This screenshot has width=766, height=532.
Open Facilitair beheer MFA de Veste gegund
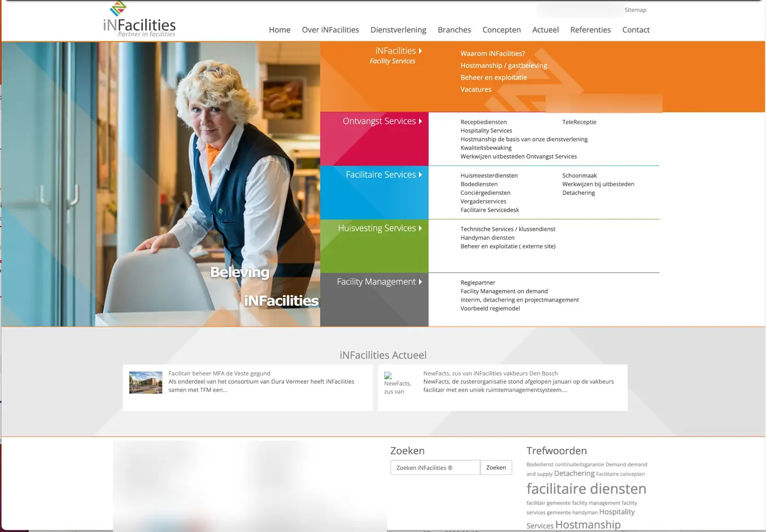pos(219,373)
